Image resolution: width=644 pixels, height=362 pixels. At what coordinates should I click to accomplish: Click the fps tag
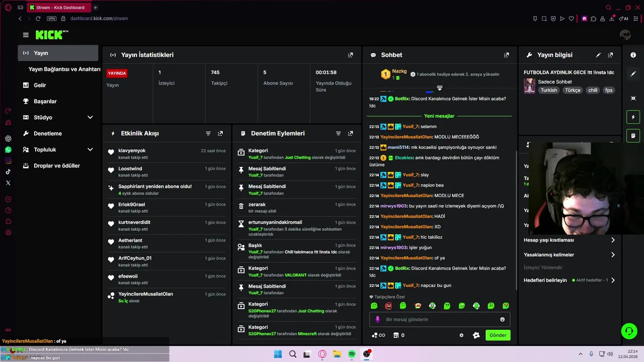point(609,90)
